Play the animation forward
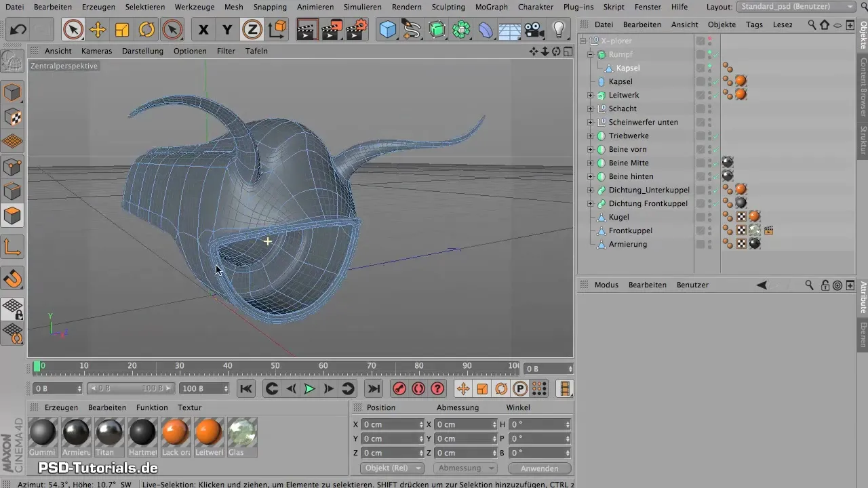Image resolution: width=868 pixels, height=488 pixels. 309,388
